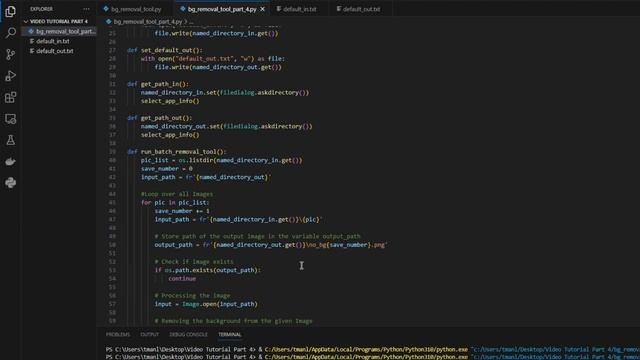The width and height of the screenshot is (640, 360).
Task: Collapse the VIDEO TUTORIAL PART 4 folder
Action: tap(59, 21)
